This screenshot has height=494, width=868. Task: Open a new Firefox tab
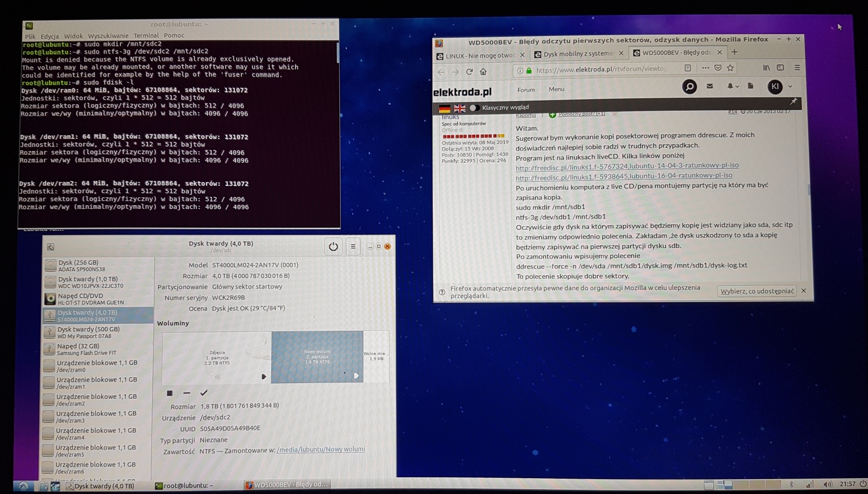point(734,52)
